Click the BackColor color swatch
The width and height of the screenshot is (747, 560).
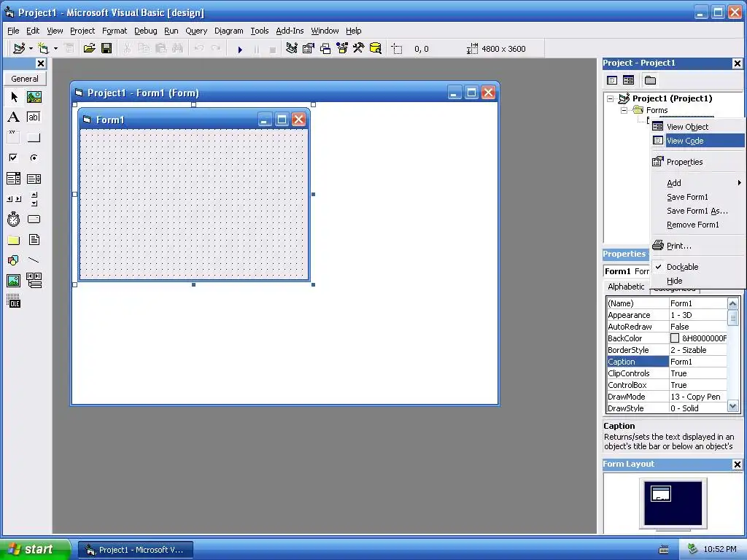click(675, 338)
